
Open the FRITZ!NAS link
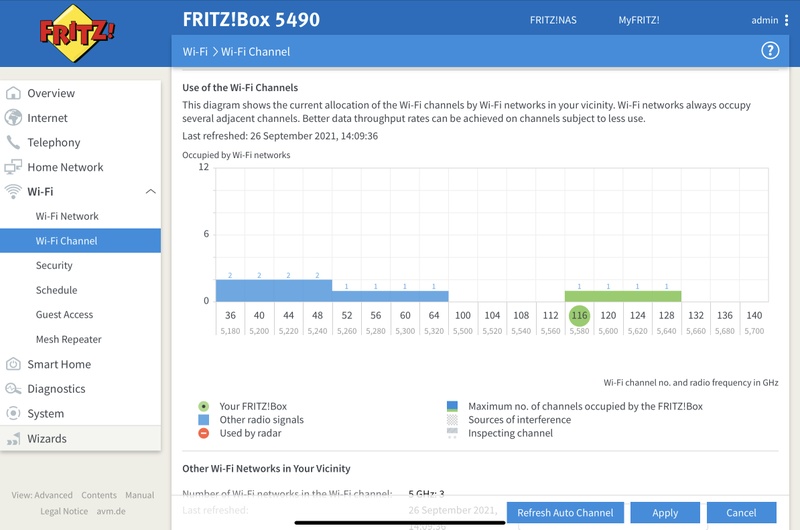553,20
